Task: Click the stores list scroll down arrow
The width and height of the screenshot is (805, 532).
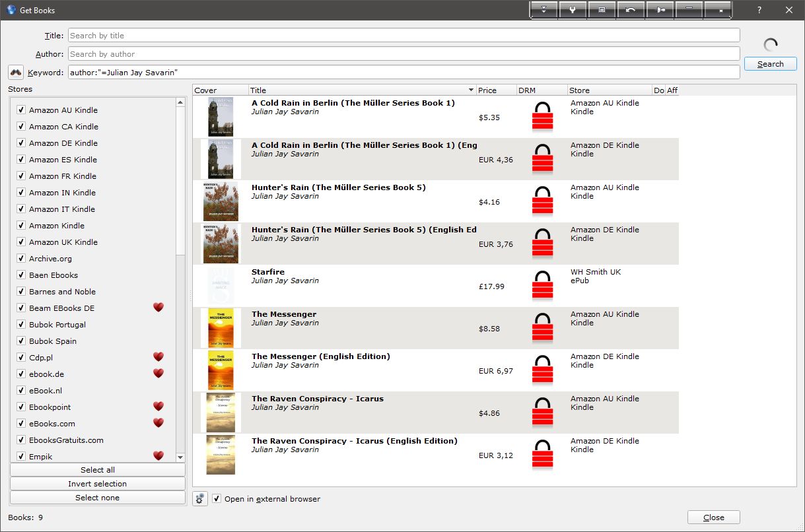Action: (x=180, y=457)
